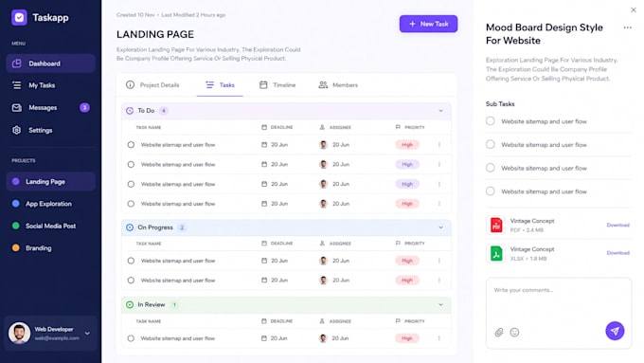Collapse the In Review section chevron
The image size is (644, 363).
[x=440, y=304]
